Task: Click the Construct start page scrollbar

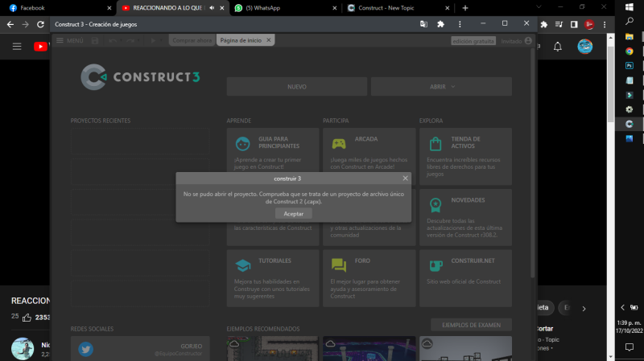Action: coord(533,163)
